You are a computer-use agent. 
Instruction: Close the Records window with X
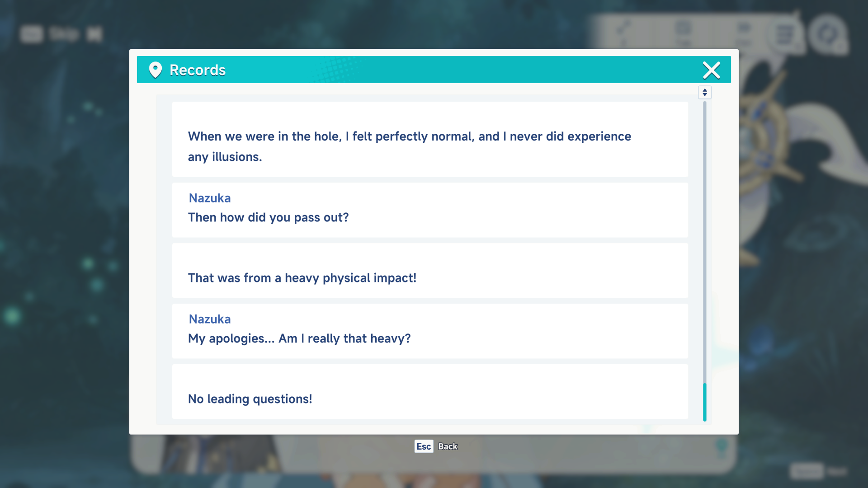pyautogui.click(x=711, y=70)
